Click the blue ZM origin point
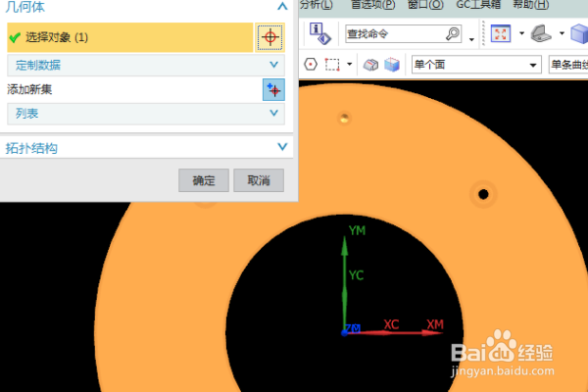 pos(344,333)
